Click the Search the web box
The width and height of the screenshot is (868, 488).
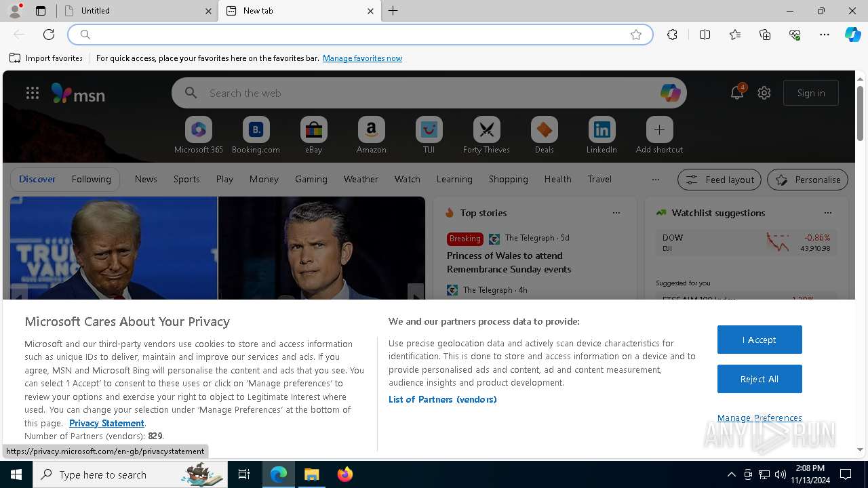[x=429, y=93]
